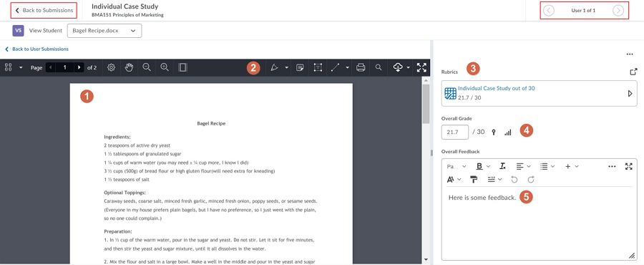The width and height of the screenshot is (644, 265).
Task: Expand Individual Case Study rubric
Action: pyautogui.click(x=630, y=94)
